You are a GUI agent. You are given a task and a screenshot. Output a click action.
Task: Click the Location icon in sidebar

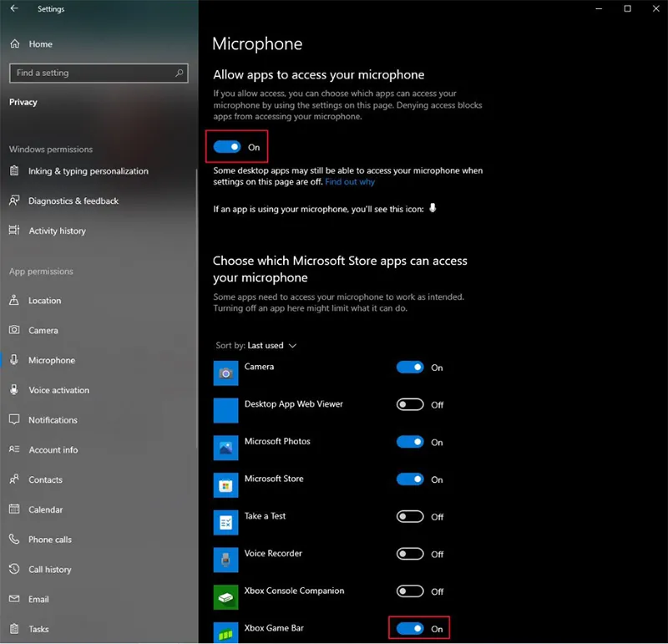pyautogui.click(x=14, y=300)
